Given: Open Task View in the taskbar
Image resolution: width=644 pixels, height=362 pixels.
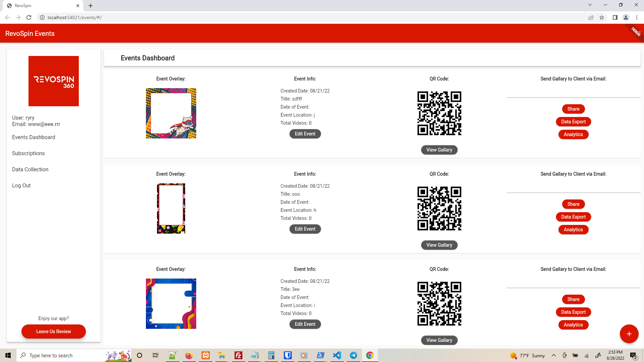Looking at the screenshot, I should 155,355.
